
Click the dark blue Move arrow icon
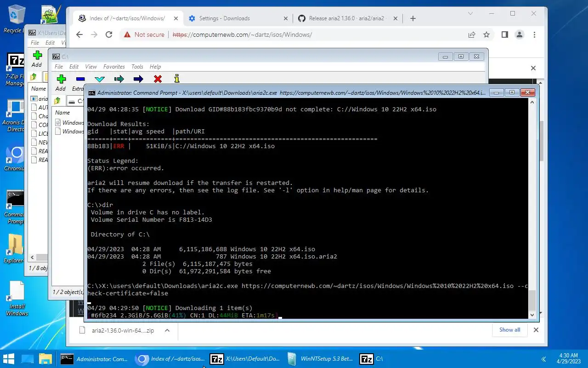coord(138,79)
